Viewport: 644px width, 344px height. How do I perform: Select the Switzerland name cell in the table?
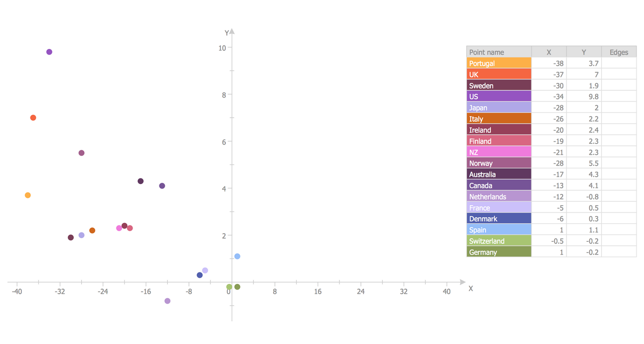(x=499, y=241)
